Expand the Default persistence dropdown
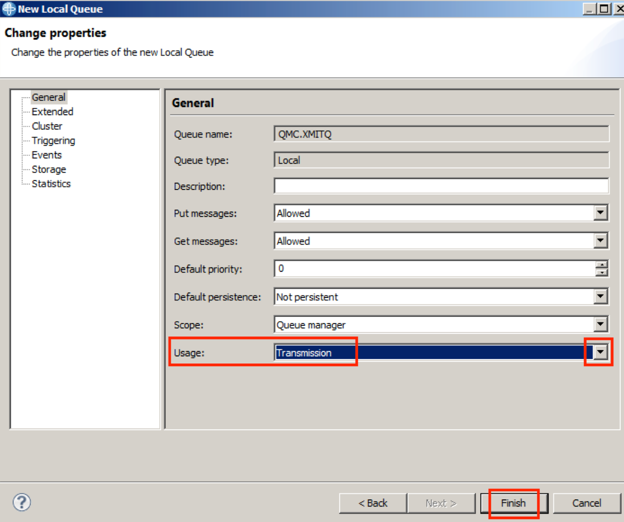This screenshot has width=624, height=522. (601, 296)
